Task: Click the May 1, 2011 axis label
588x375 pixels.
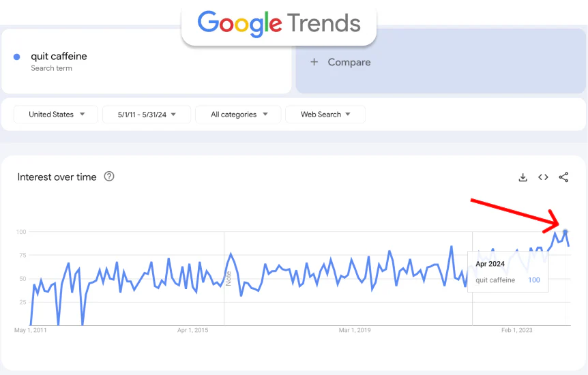Action: click(31, 331)
